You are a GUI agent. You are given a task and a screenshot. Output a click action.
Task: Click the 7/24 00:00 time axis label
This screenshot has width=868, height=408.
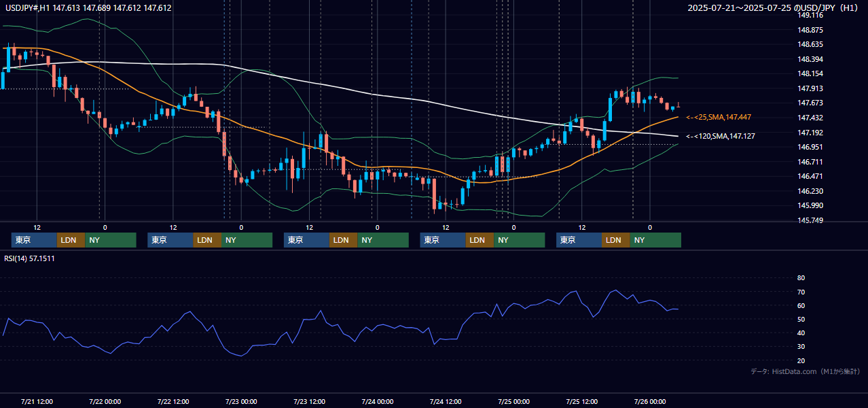pos(377,401)
